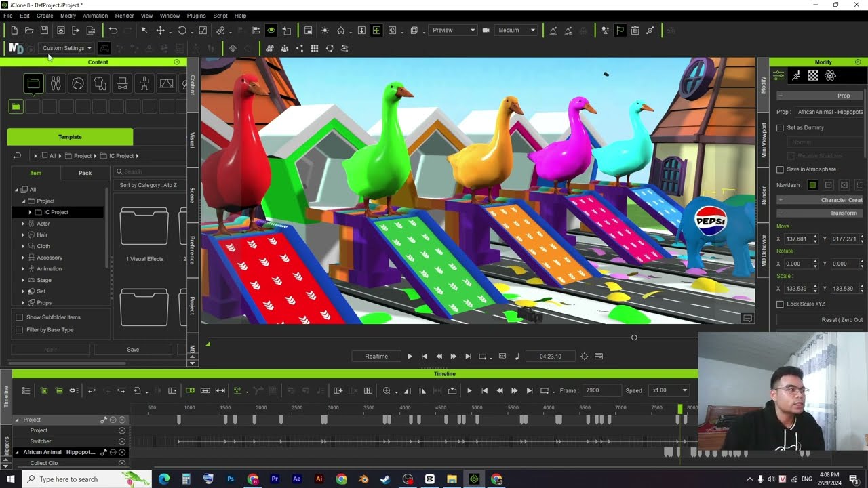Open the Animation menu
This screenshot has width=868, height=488.
pos(95,16)
